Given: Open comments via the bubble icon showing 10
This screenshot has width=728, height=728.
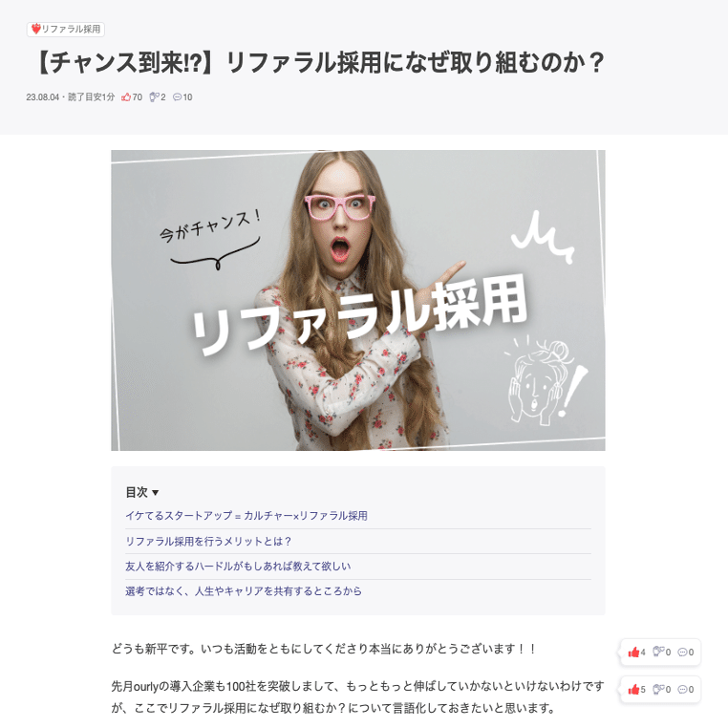Looking at the screenshot, I should [x=177, y=97].
